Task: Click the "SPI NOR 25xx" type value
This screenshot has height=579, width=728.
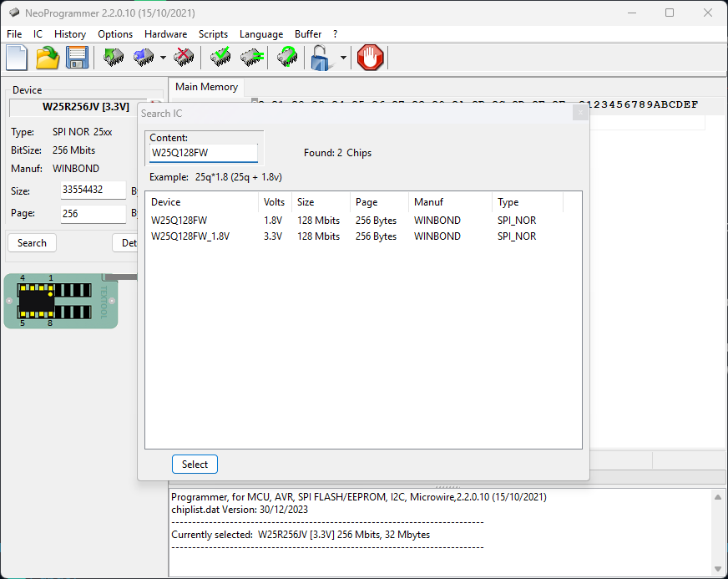Action: tap(82, 132)
